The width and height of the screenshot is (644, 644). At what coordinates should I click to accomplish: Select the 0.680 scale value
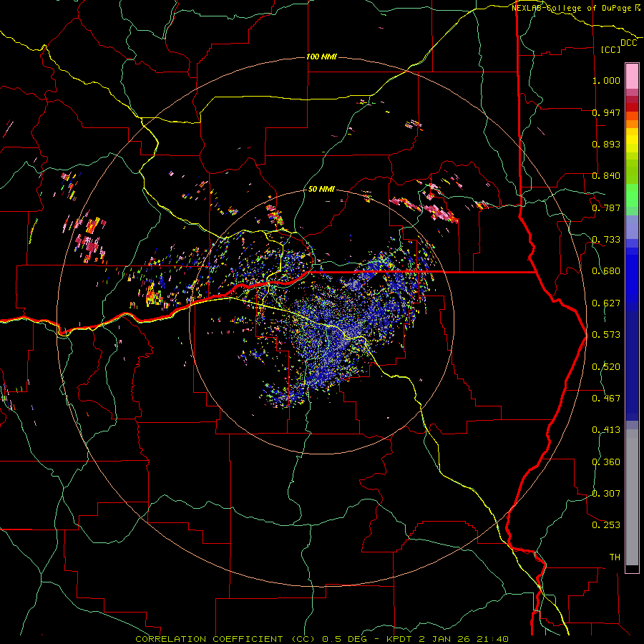coord(606,271)
